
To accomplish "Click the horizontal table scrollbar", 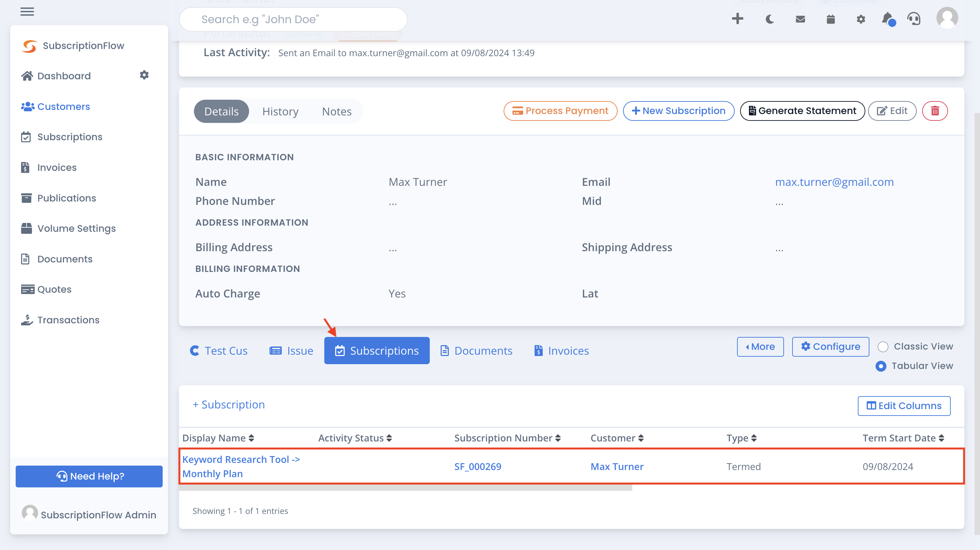I will tap(406, 488).
